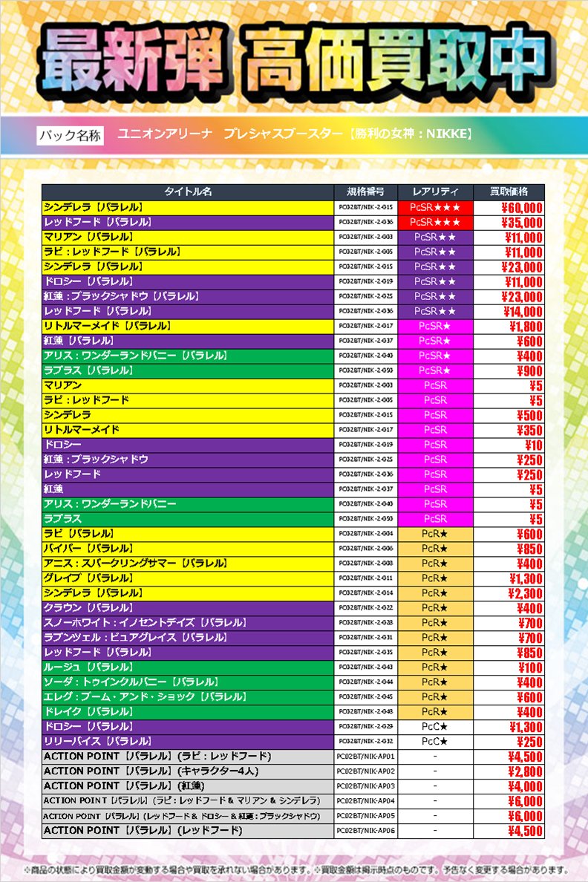Click the パック名称 label box

coord(71,135)
